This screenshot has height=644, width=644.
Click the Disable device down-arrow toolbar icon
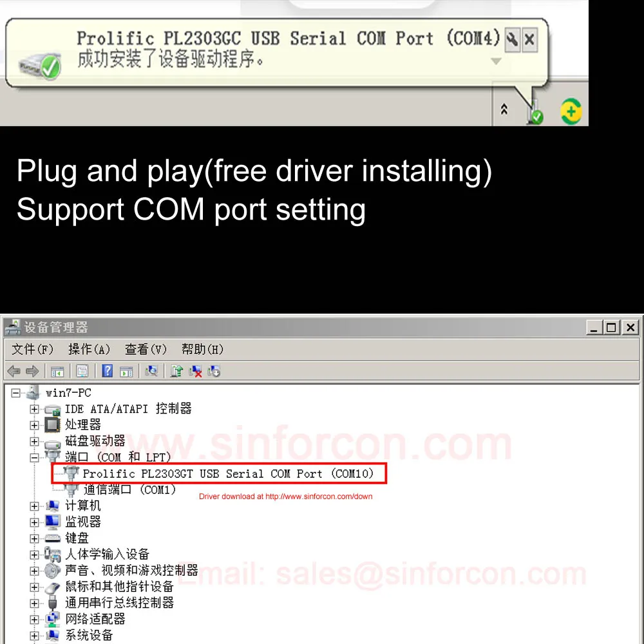(x=214, y=371)
